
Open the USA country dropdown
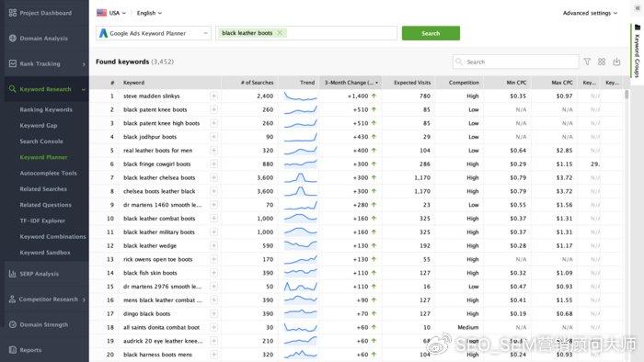point(111,13)
